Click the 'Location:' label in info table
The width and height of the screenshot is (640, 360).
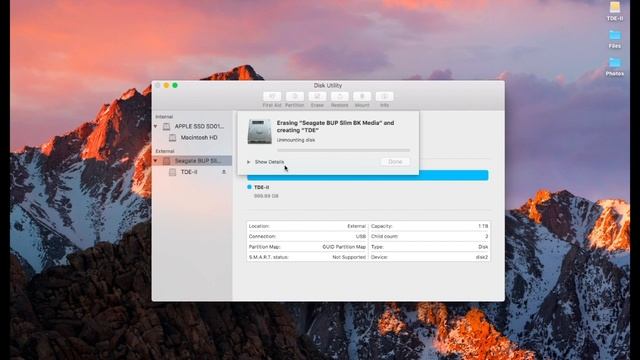(x=259, y=226)
